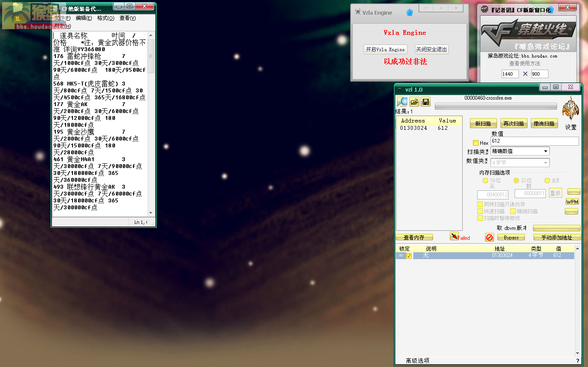The width and height of the screenshot is (588, 367).
Task: Click the red arrow Failed icon
Action: pyautogui.click(x=454, y=236)
